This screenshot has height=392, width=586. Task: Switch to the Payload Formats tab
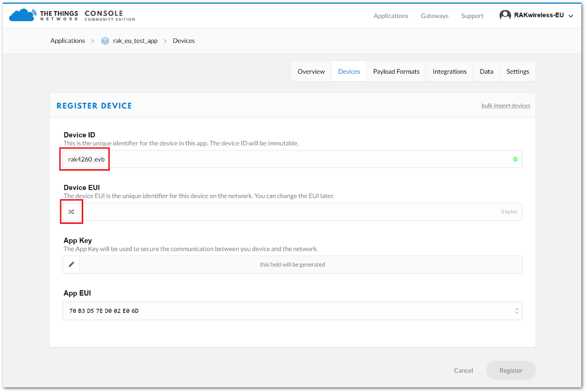[x=396, y=71]
